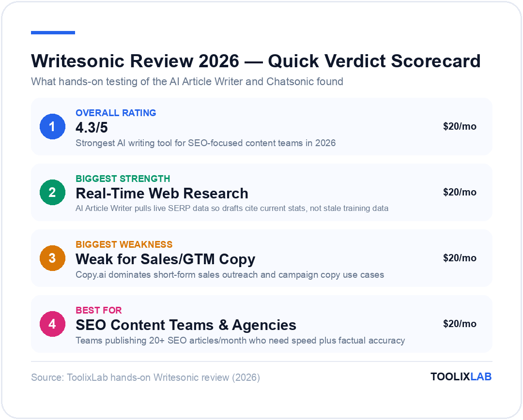Image resolution: width=523 pixels, height=420 pixels.
Task: Click the 'OVERALL RATING' label
Action: click(x=116, y=113)
